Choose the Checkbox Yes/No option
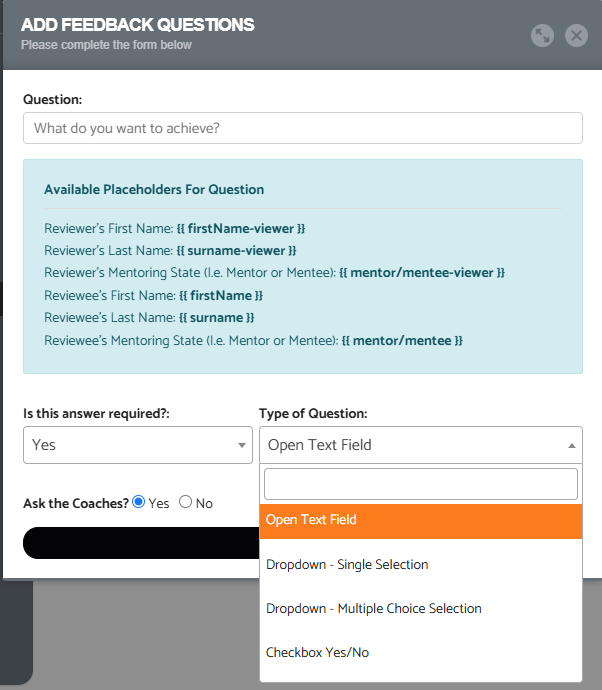This screenshot has height=690, width=602. 421,652
